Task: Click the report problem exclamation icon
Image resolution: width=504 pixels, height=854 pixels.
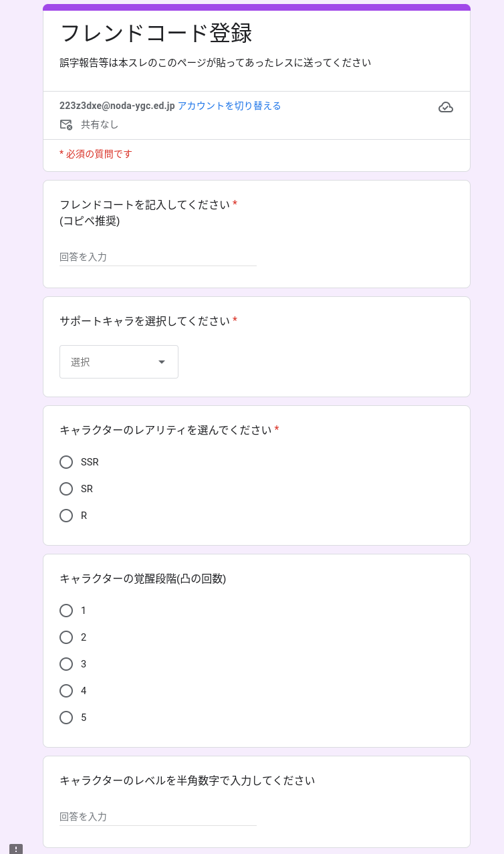Action: point(16,849)
